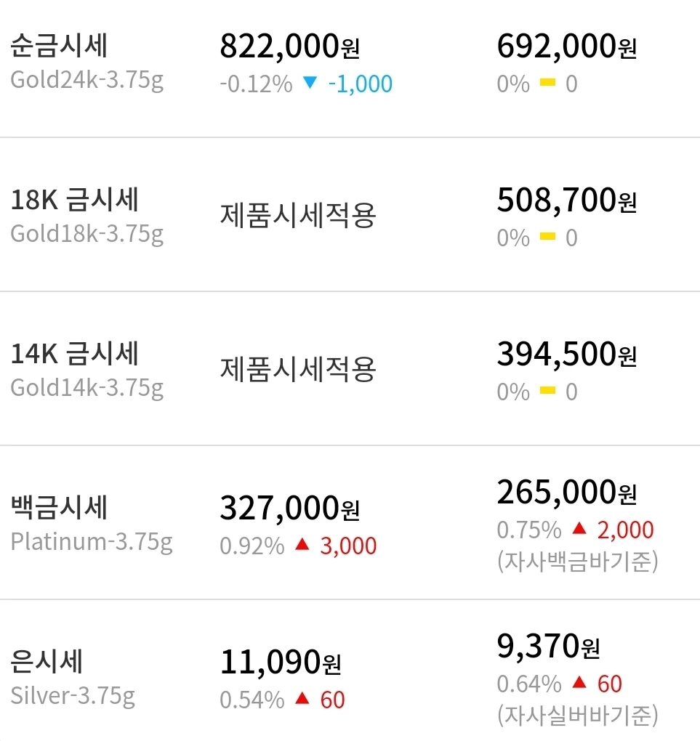The height and width of the screenshot is (741, 700).
Task: Select the 순금시세 Gold24k row label
Action: 87,62
